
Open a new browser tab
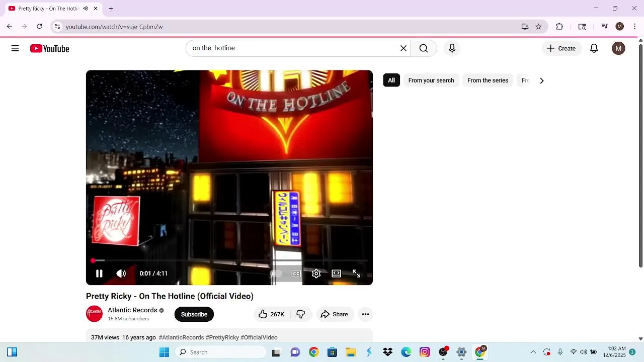pos(111,9)
